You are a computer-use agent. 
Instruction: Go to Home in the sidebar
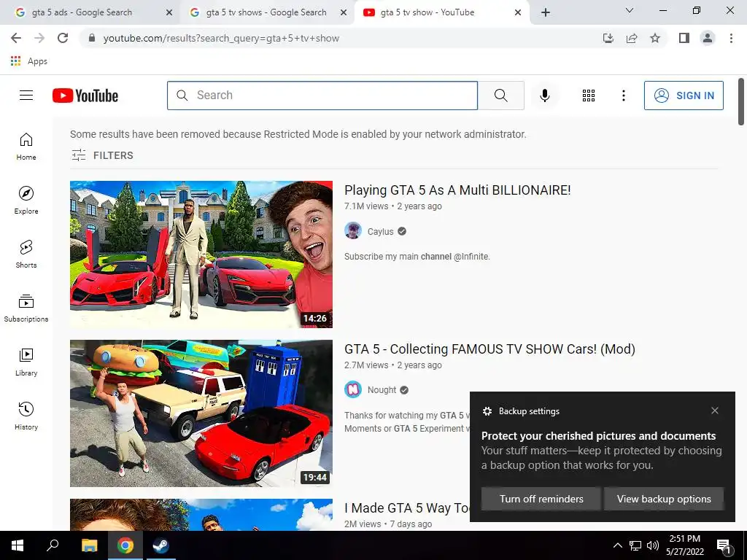coord(26,147)
